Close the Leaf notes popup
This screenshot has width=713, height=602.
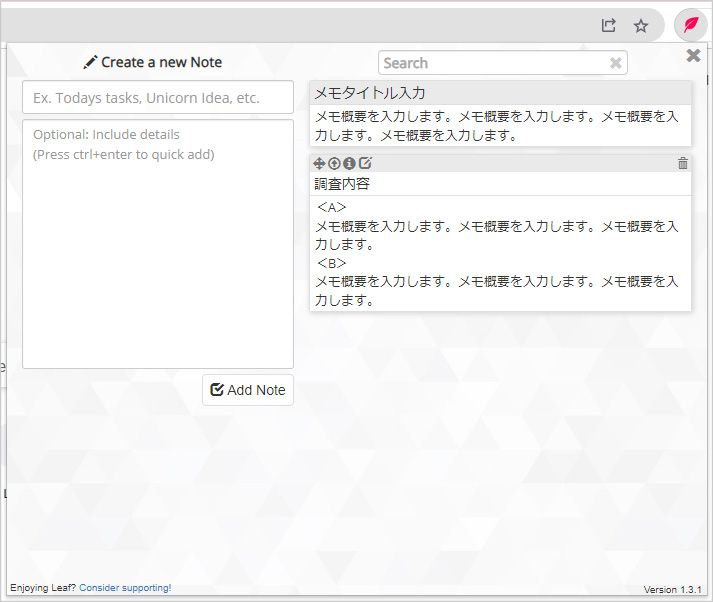[693, 55]
